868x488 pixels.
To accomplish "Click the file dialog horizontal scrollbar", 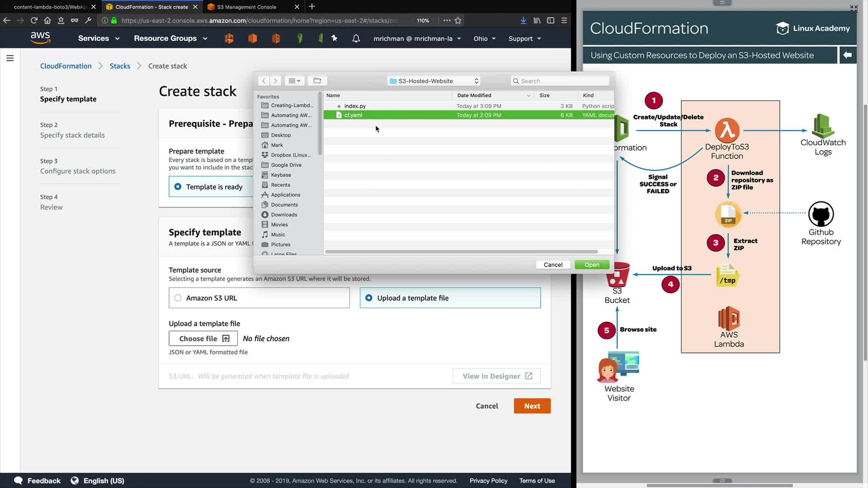I will tap(461, 251).
